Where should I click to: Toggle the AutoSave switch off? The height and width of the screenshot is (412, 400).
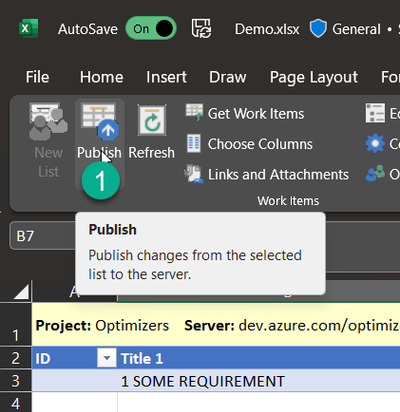[151, 29]
